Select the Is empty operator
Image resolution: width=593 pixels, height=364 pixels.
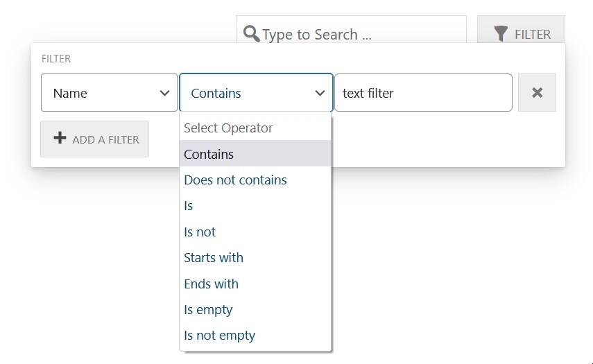(255, 309)
